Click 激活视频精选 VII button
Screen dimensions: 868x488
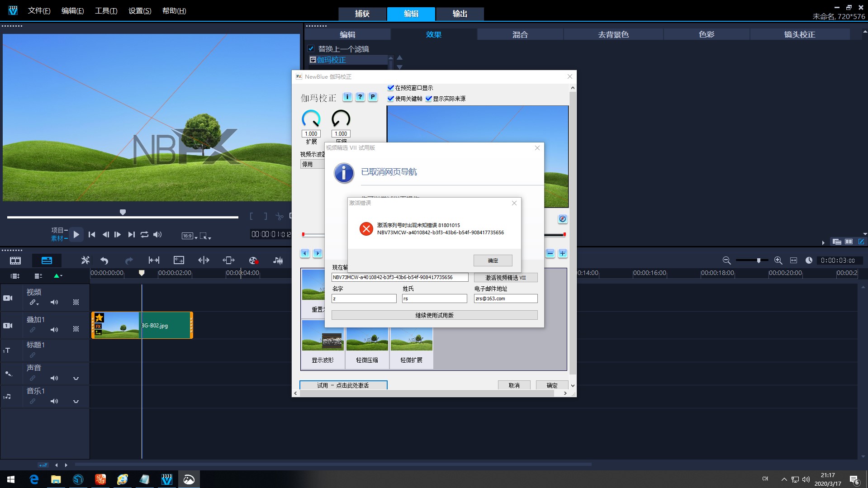[506, 278]
